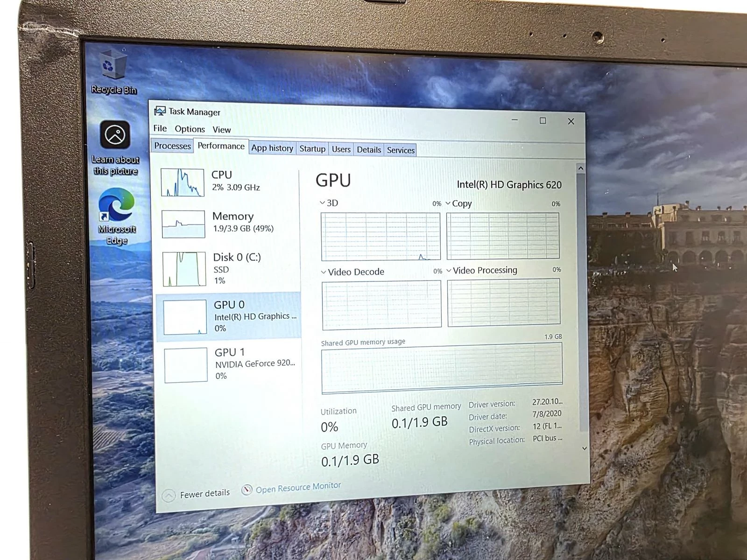Viewport: 747px width, 560px height.
Task: Click the Utilization '0%' value
Action: coord(329,427)
